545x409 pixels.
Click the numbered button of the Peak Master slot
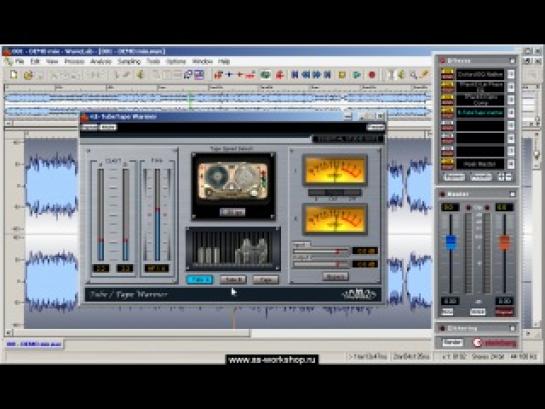(511, 164)
